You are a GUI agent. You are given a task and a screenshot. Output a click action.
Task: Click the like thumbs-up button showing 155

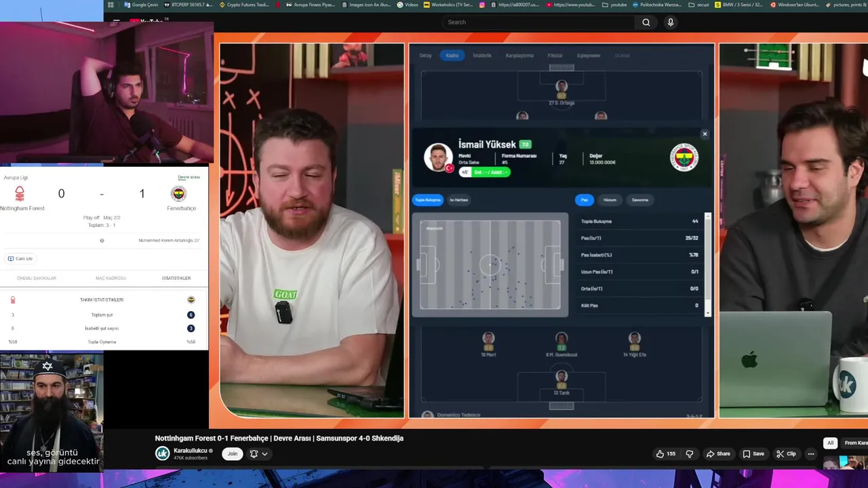click(x=665, y=453)
